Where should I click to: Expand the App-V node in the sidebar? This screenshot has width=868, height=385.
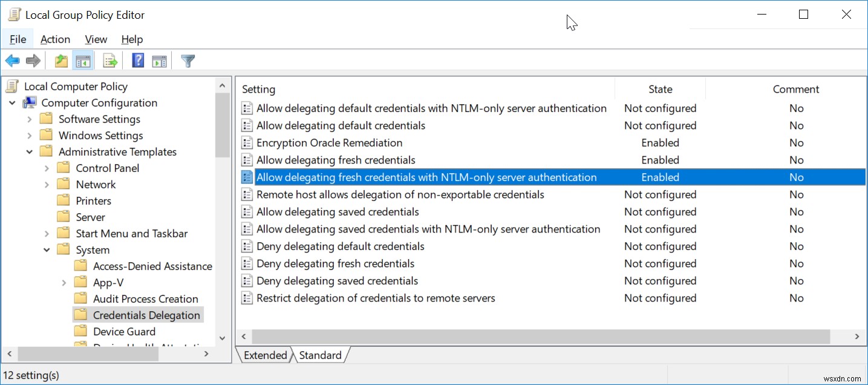coord(64,282)
